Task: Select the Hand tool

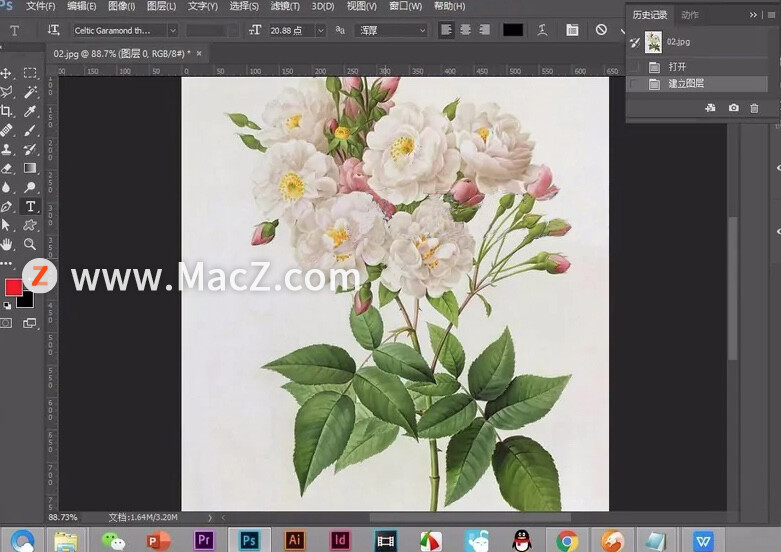Action: point(6,244)
